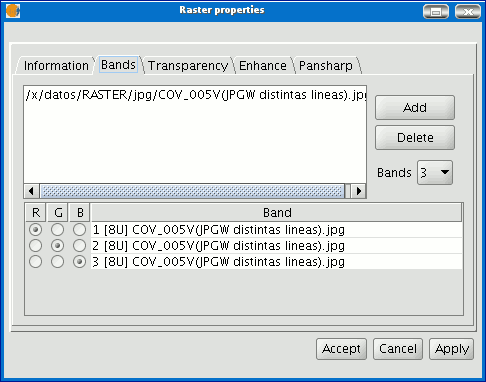Open the Transparency tab
This screenshot has width=486, height=382.
pyautogui.click(x=188, y=65)
